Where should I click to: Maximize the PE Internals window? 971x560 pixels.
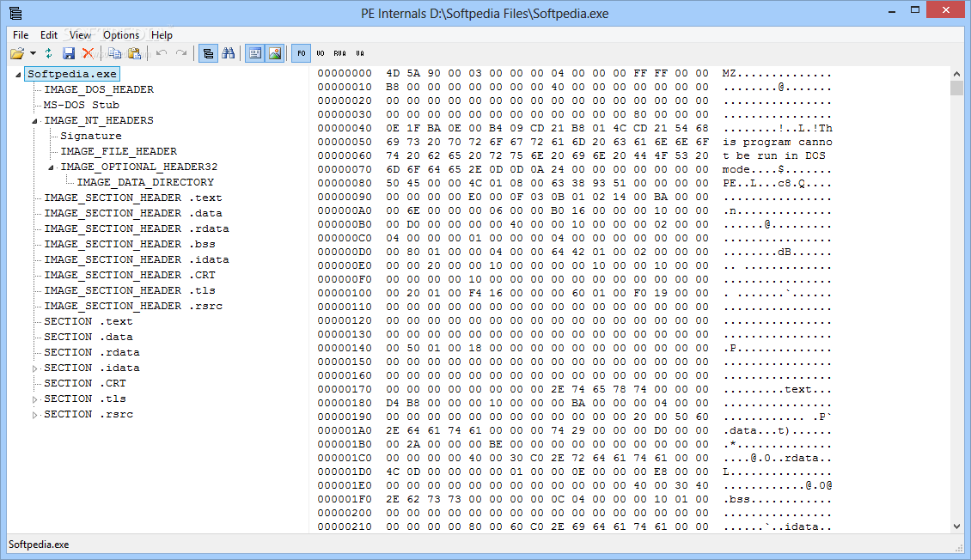coord(915,10)
